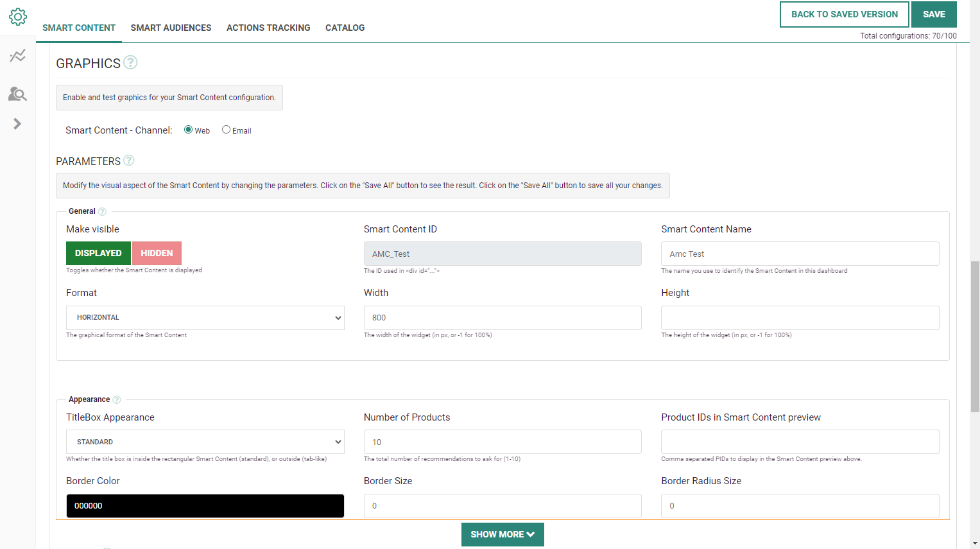The height and width of the screenshot is (549, 980).
Task: Open the analytics chart sidebar icon
Action: click(x=18, y=56)
